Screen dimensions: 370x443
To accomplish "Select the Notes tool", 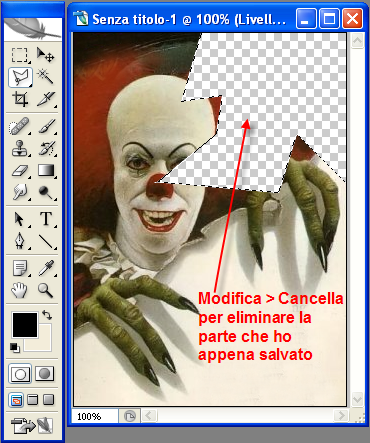I will 20,268.
